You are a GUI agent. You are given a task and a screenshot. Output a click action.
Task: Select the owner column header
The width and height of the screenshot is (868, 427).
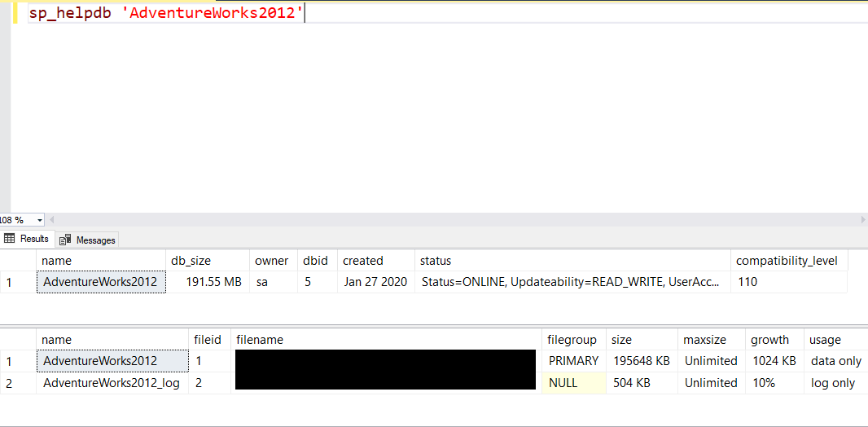[x=274, y=260]
